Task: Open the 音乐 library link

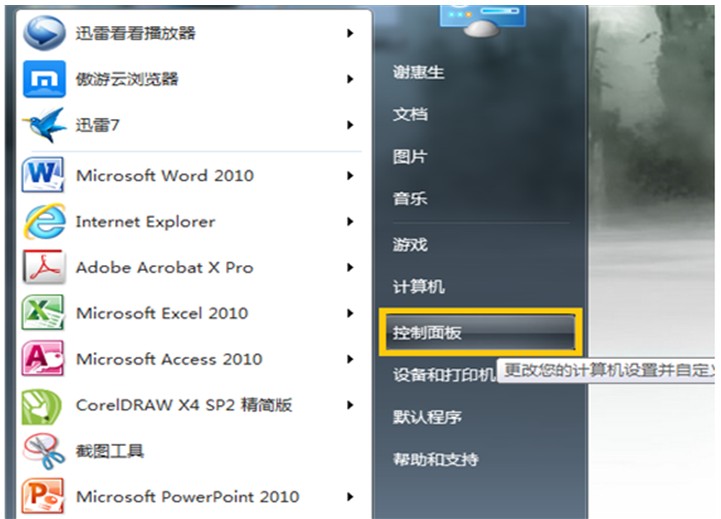Action: (x=410, y=199)
